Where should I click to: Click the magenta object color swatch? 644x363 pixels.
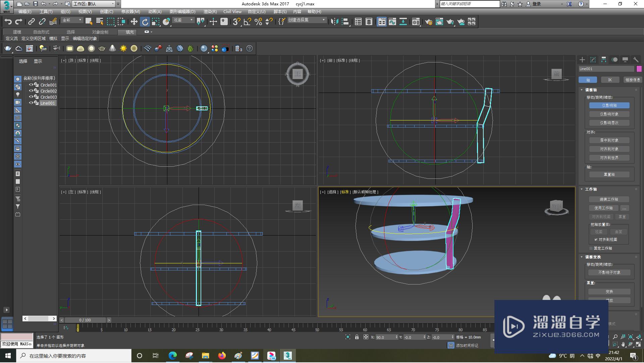pyautogui.click(x=639, y=69)
